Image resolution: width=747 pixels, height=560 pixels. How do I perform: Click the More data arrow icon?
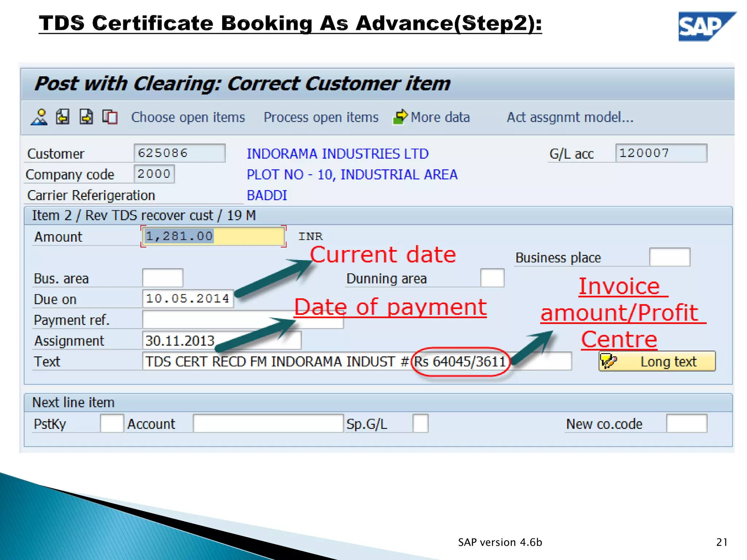click(400, 117)
